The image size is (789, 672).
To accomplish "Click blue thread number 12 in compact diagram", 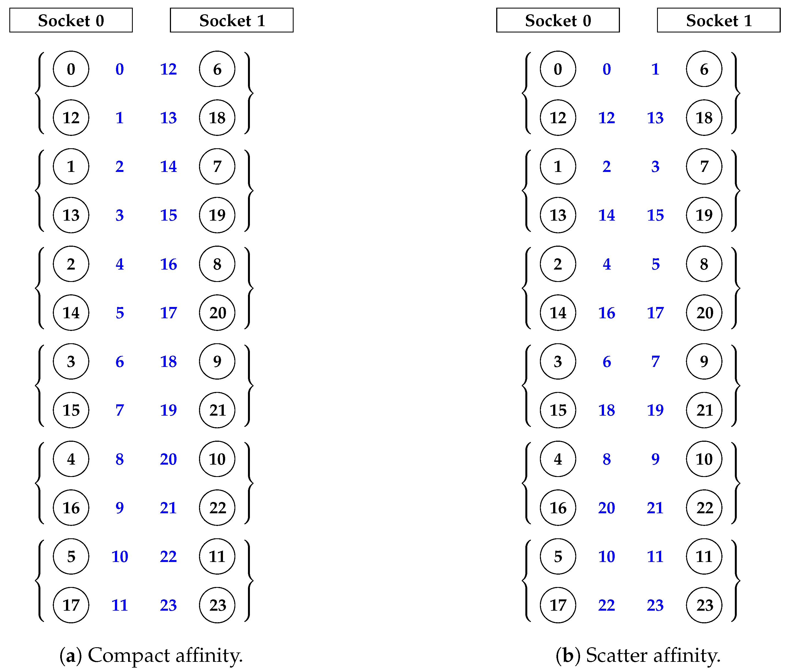I will tap(168, 69).
